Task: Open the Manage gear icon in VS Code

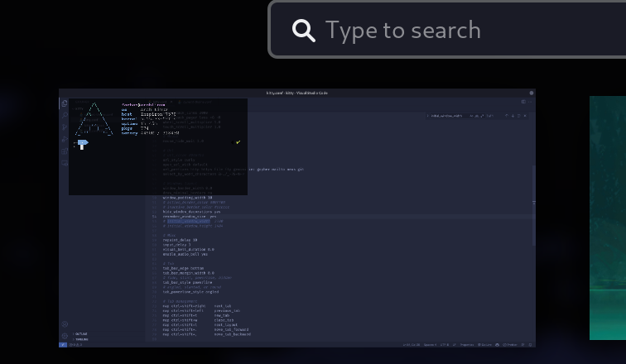Action: 65,336
